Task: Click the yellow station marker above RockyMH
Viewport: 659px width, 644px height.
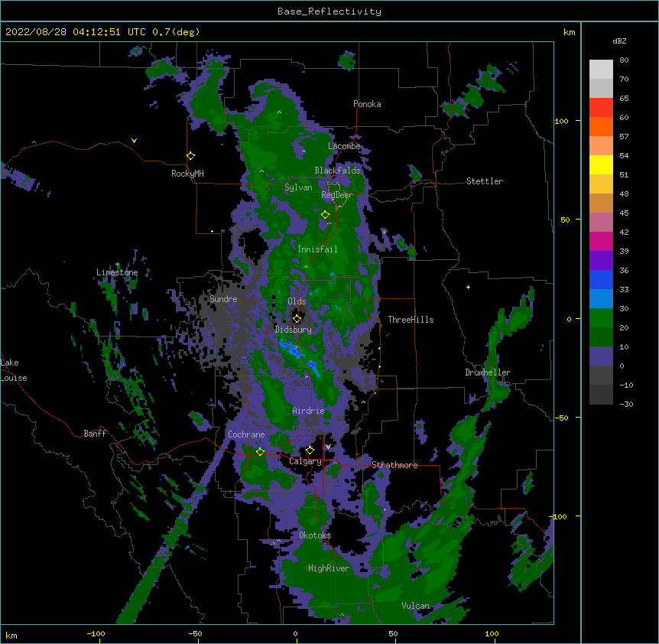Action: 191,156
